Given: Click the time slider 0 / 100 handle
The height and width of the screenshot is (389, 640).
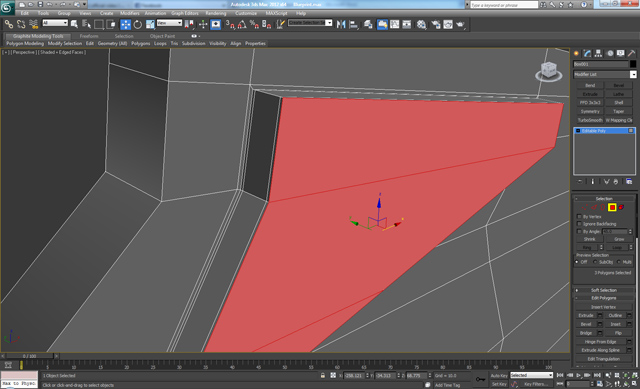Looking at the screenshot, I should pos(29,356).
